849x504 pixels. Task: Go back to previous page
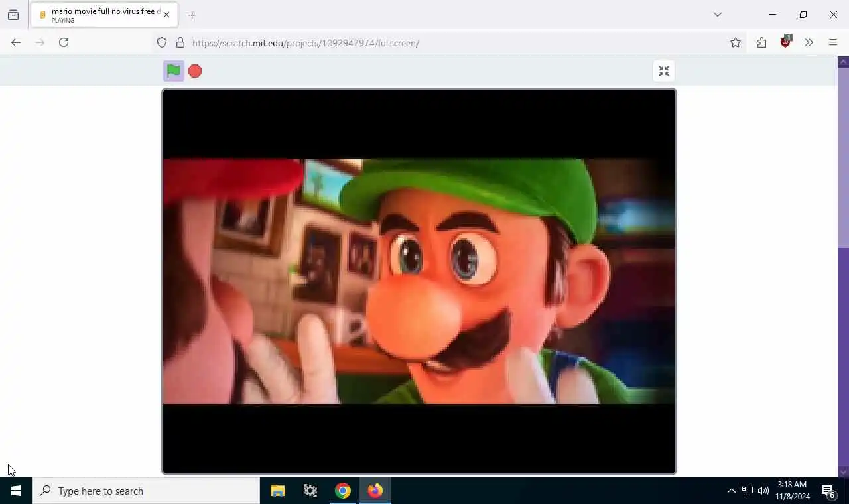[16, 42]
